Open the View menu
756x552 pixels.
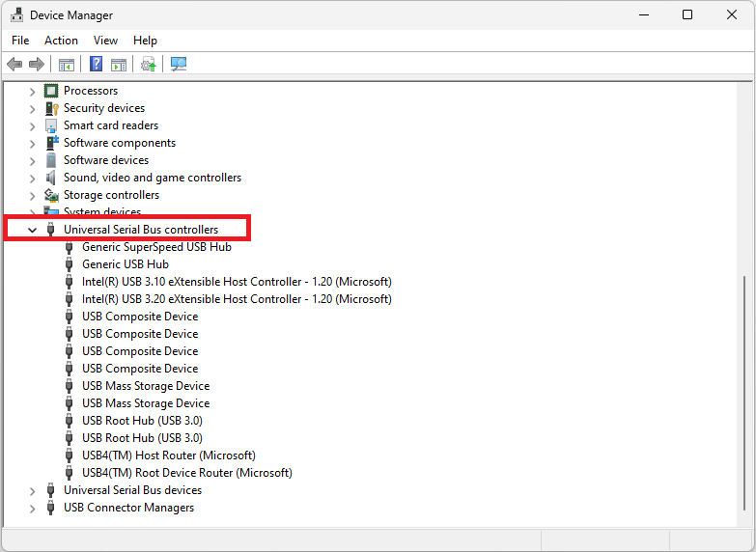click(105, 41)
